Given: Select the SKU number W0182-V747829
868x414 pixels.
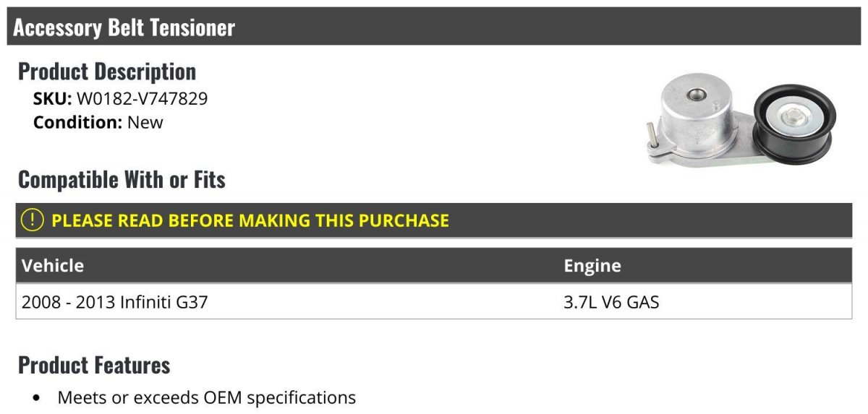Looking at the screenshot, I should coord(142,98).
